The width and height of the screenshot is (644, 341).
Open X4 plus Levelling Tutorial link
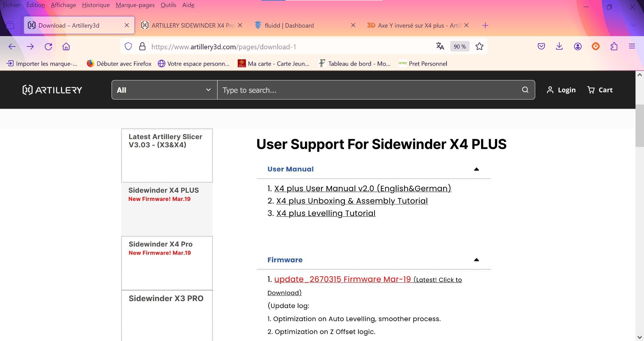tap(326, 213)
